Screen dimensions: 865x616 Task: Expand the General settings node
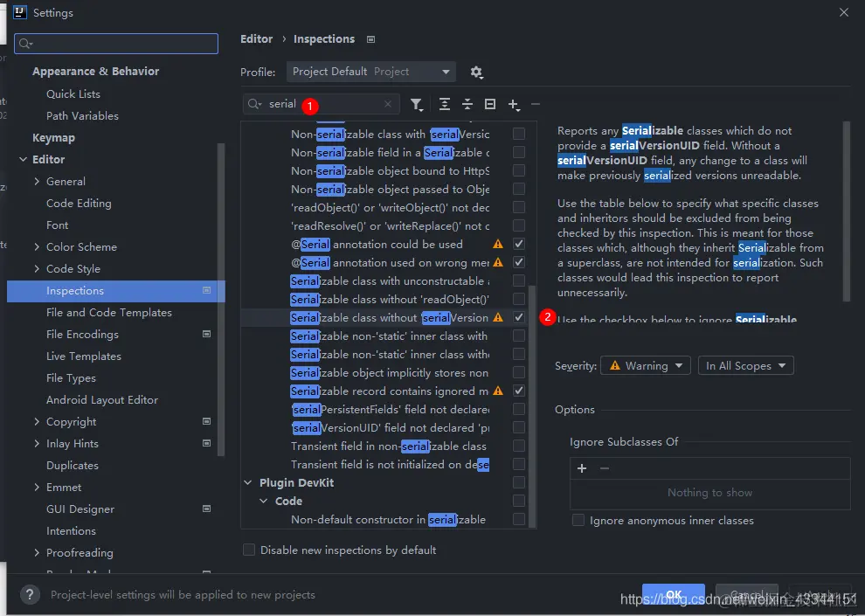coord(37,182)
